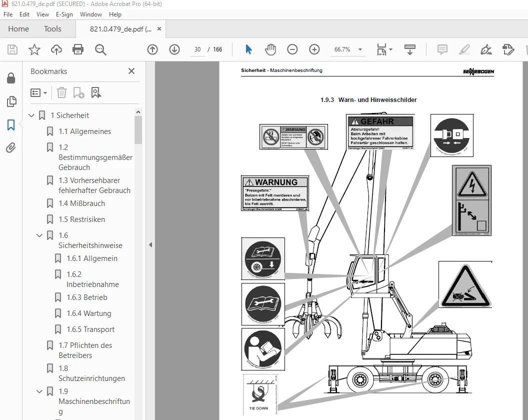Open the E-Sign menu

pyautogui.click(x=64, y=14)
